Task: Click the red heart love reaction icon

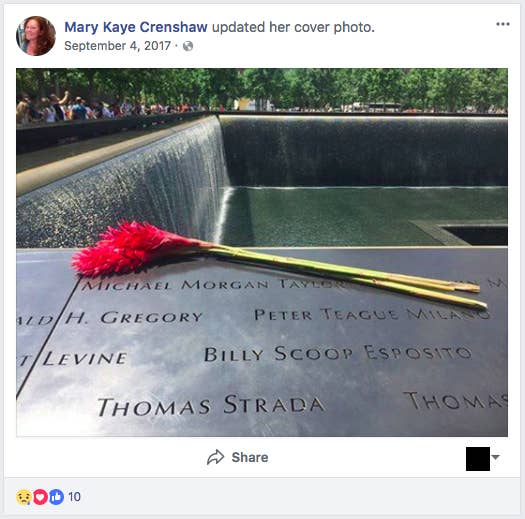Action: pyautogui.click(x=40, y=497)
